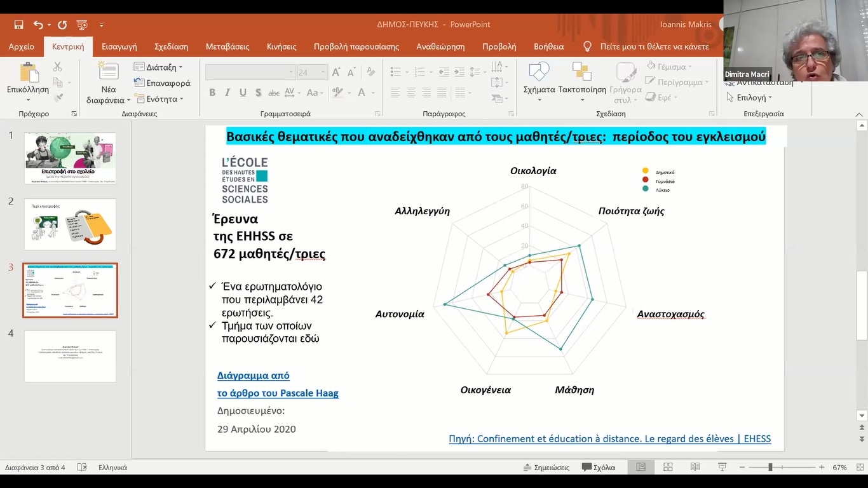Toggle the Σημειώσεις notes pane
Image resolution: width=868 pixels, height=488 pixels.
pyautogui.click(x=545, y=467)
